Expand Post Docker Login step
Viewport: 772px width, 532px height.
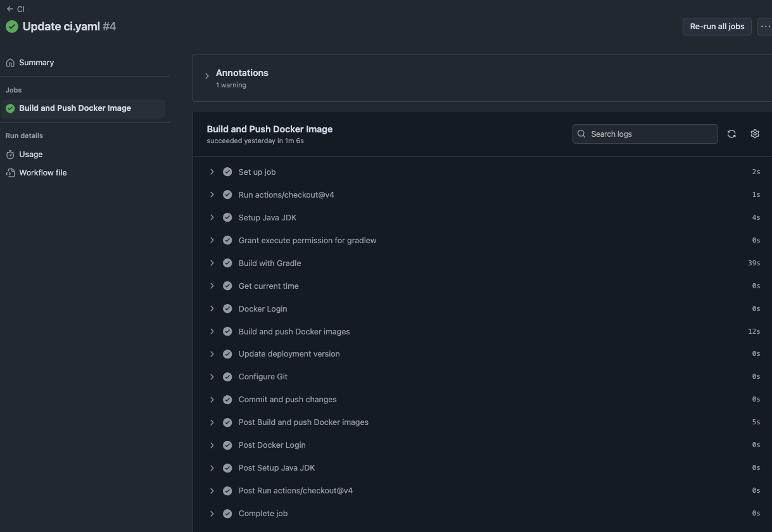coord(212,445)
